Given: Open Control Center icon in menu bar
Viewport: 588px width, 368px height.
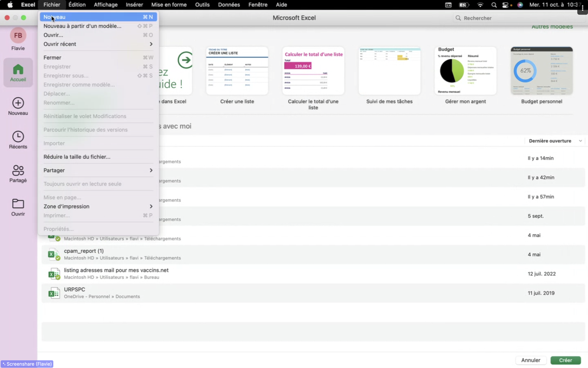Looking at the screenshot, I should (505, 5).
